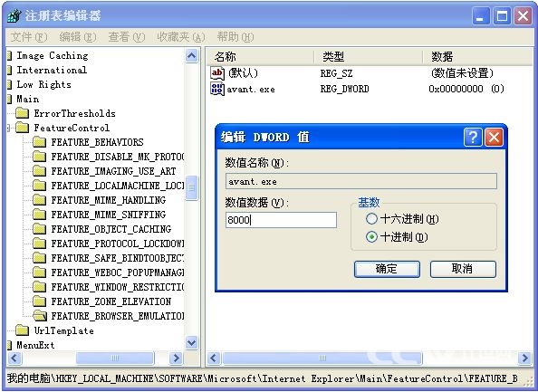538x392 pixels.
Task: Click the tree panel scroll-up arrow
Action: [x=191, y=55]
